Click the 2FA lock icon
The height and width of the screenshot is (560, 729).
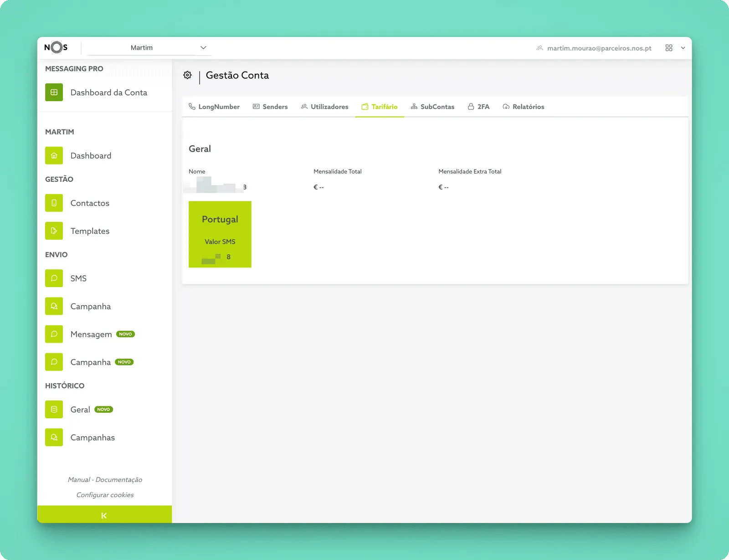click(471, 106)
